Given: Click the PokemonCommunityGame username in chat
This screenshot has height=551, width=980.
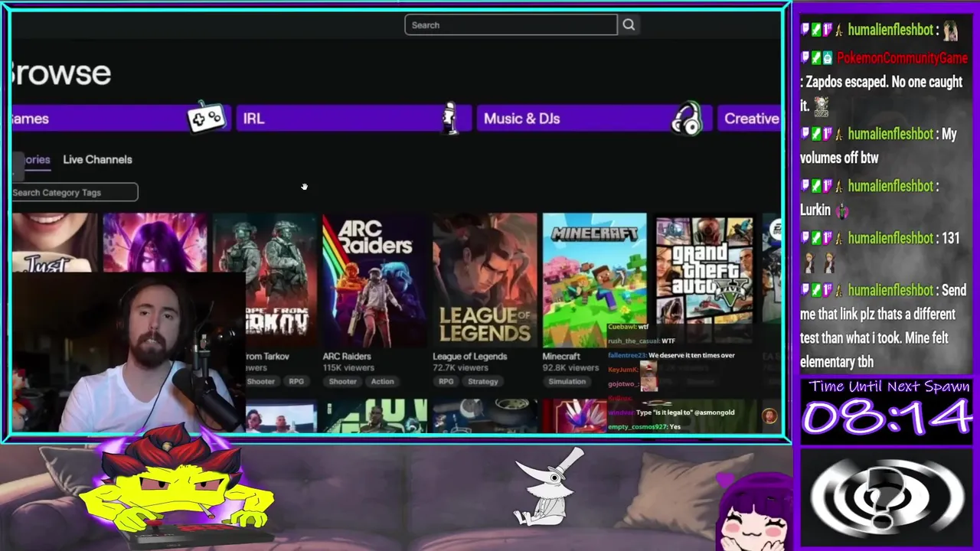Looking at the screenshot, I should pos(902,58).
